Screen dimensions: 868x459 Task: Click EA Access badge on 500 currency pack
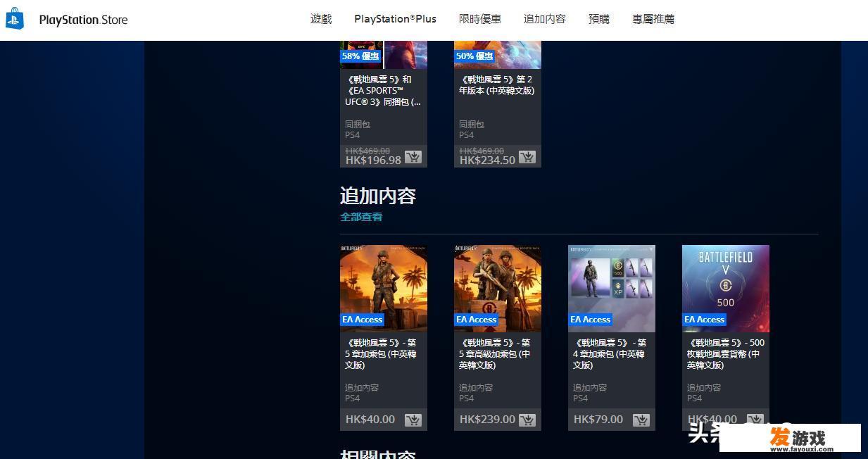click(x=704, y=320)
